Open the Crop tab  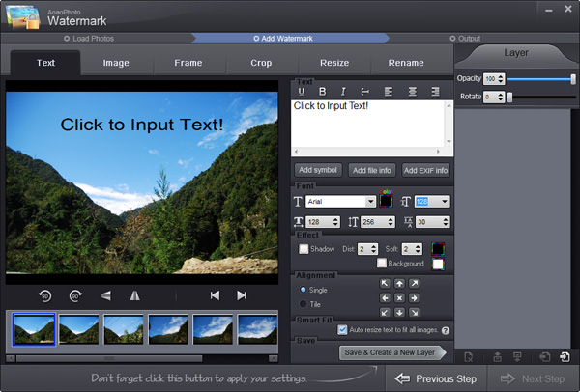pyautogui.click(x=261, y=63)
